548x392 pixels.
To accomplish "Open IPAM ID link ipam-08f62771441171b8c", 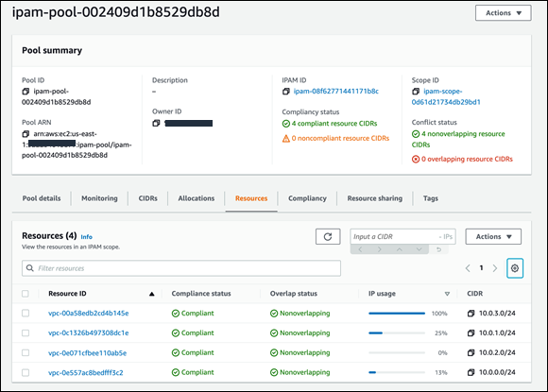I will [x=335, y=92].
